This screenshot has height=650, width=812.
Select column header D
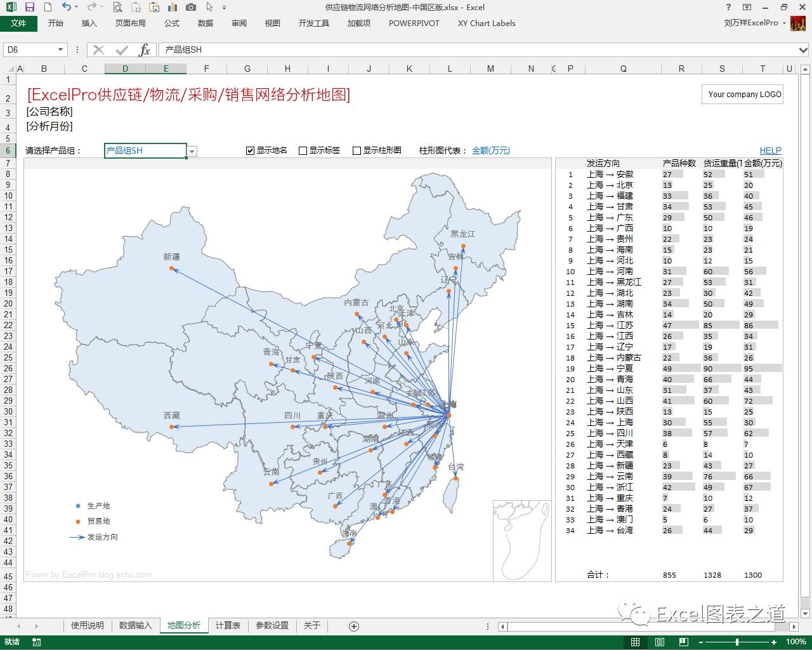point(125,69)
